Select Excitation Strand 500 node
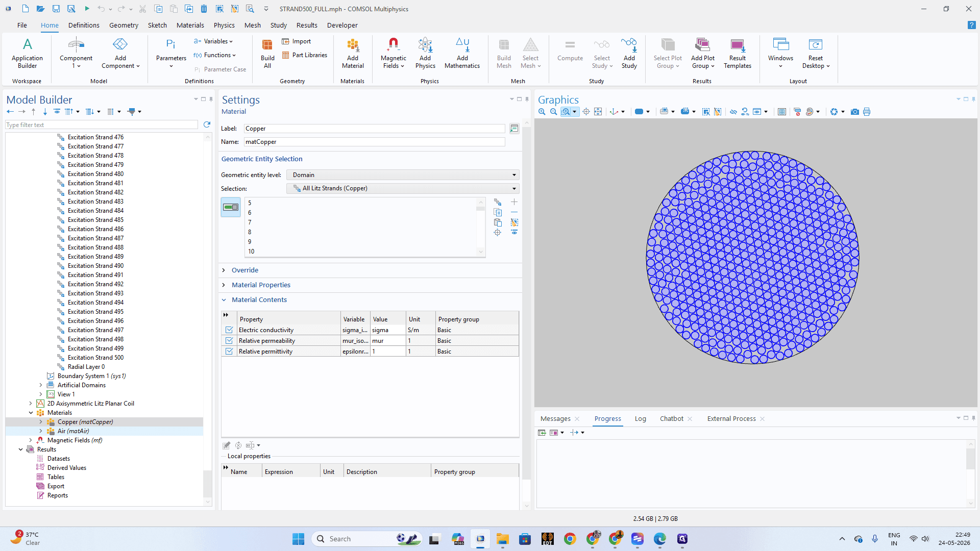 click(x=95, y=358)
